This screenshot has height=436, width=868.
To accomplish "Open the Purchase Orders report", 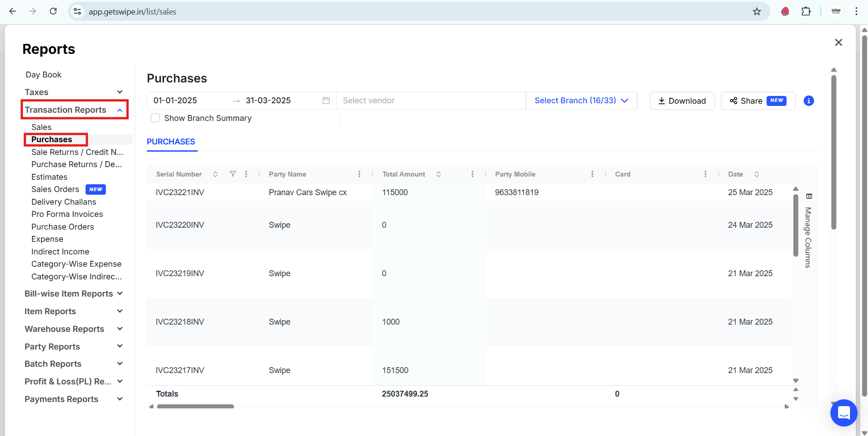I will pos(62,227).
